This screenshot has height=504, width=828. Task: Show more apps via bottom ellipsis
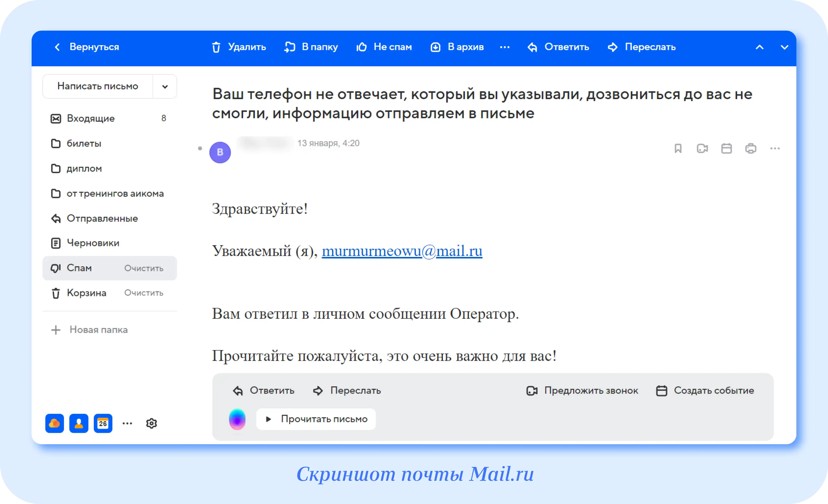127,423
